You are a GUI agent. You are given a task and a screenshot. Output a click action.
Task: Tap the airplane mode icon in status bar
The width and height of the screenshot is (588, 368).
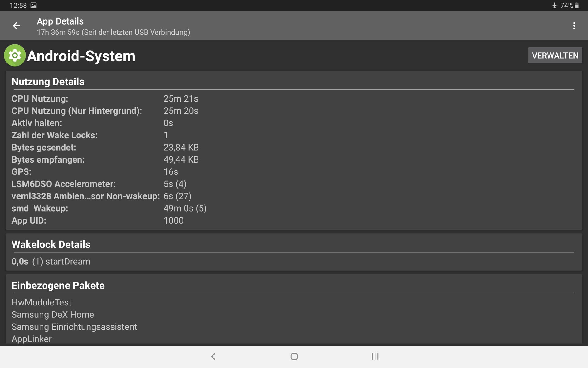click(x=554, y=6)
